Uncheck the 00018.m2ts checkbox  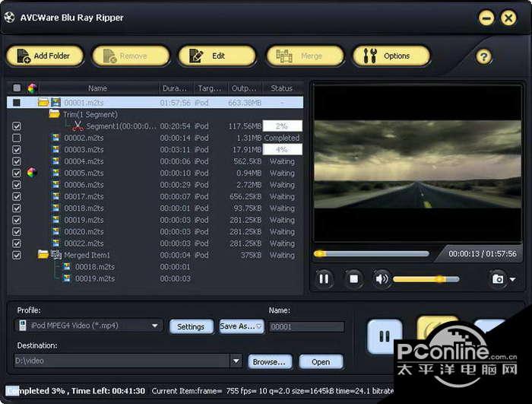[x=16, y=208]
